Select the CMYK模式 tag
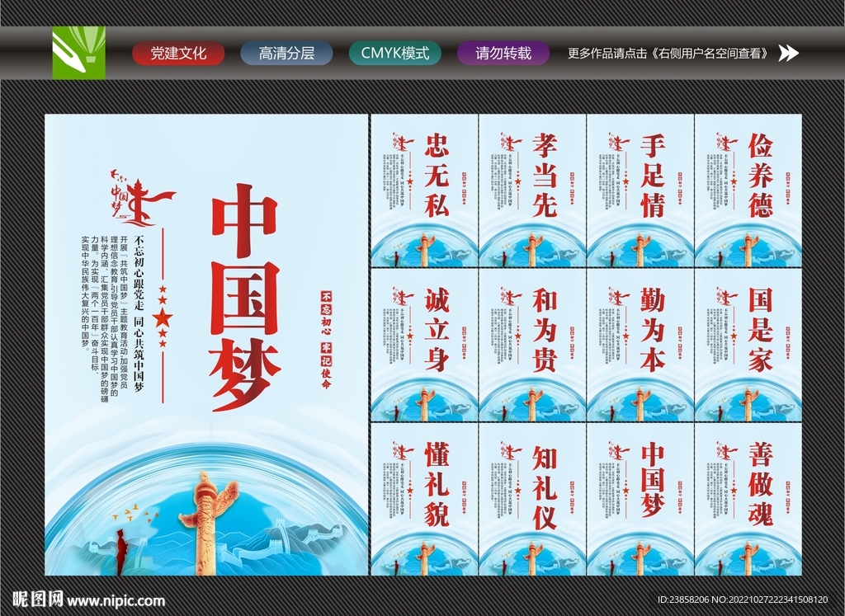The image size is (845, 616). (x=394, y=53)
